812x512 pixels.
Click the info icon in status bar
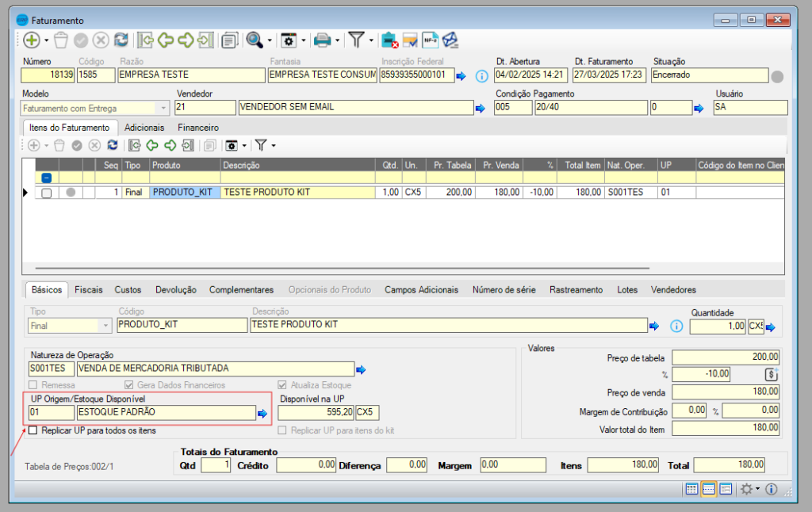pyautogui.click(x=771, y=489)
